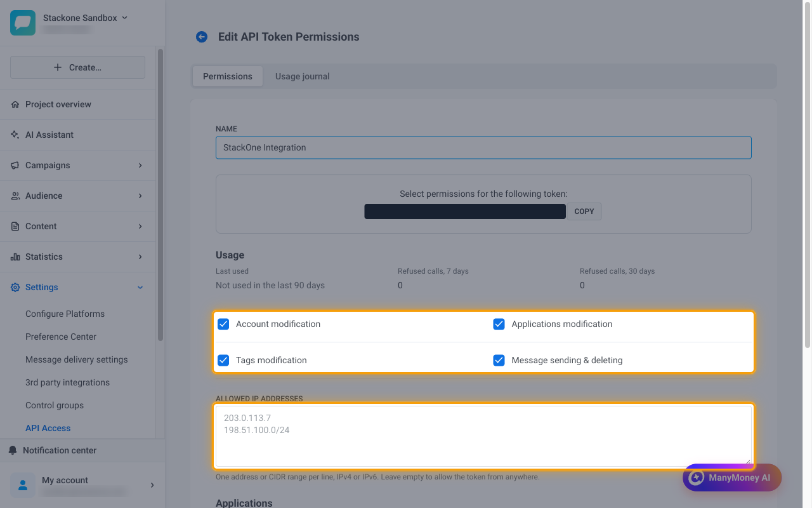812x508 pixels.
Task: Click the Applications section heading
Action: click(244, 503)
